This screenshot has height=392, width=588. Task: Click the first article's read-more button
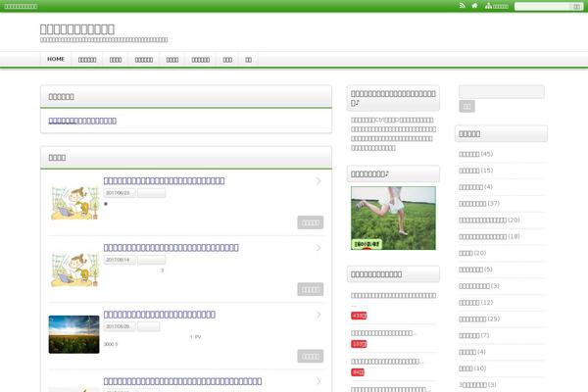311,222
